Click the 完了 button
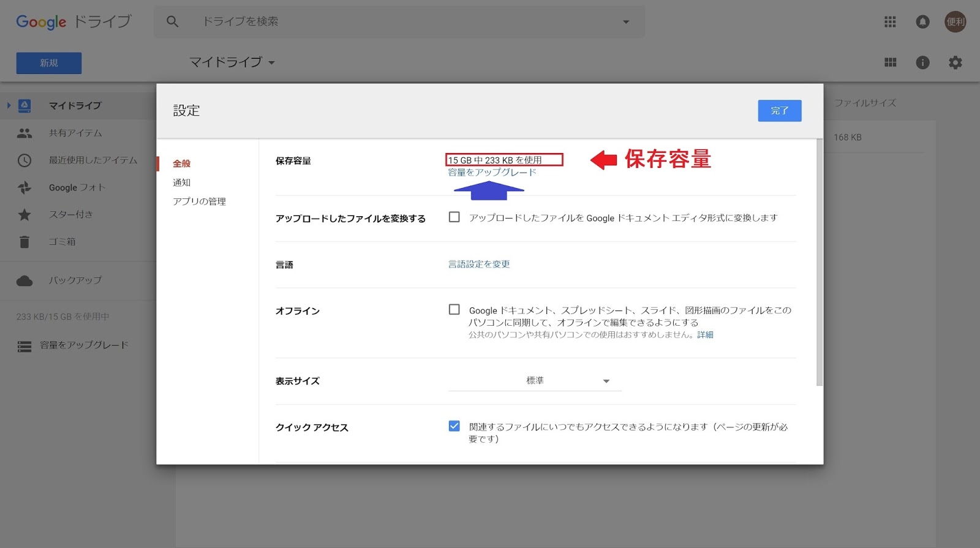980x548 pixels. (779, 111)
